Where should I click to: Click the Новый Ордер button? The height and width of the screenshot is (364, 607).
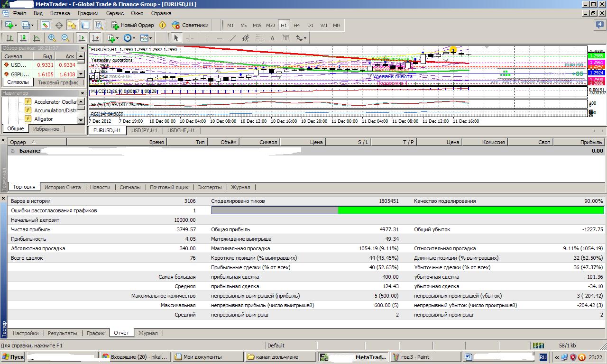(x=133, y=25)
